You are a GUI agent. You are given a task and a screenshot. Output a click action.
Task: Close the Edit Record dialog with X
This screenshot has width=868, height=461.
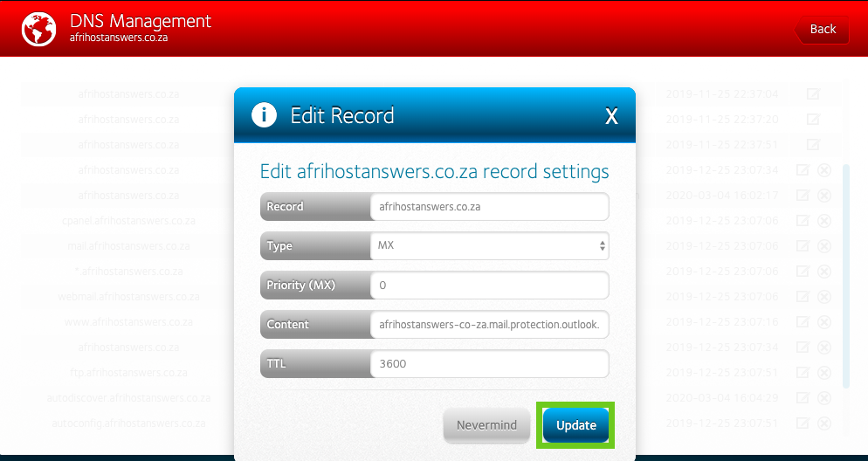pos(611,116)
